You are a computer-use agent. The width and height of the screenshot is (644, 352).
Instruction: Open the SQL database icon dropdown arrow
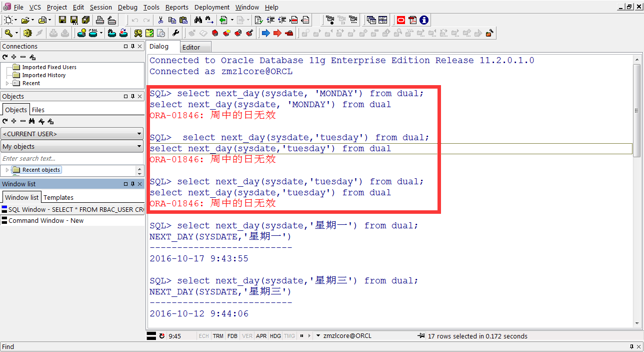pos(101,33)
